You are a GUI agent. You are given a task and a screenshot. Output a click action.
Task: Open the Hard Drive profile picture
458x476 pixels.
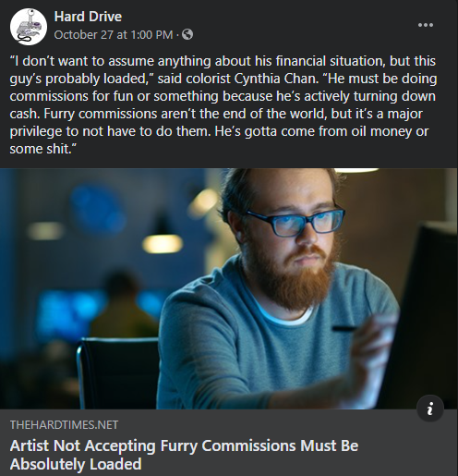(x=29, y=27)
